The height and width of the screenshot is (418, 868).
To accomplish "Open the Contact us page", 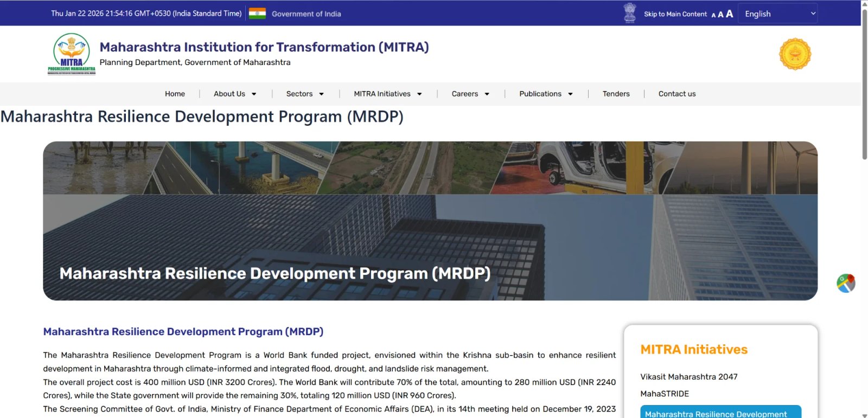I will (677, 94).
